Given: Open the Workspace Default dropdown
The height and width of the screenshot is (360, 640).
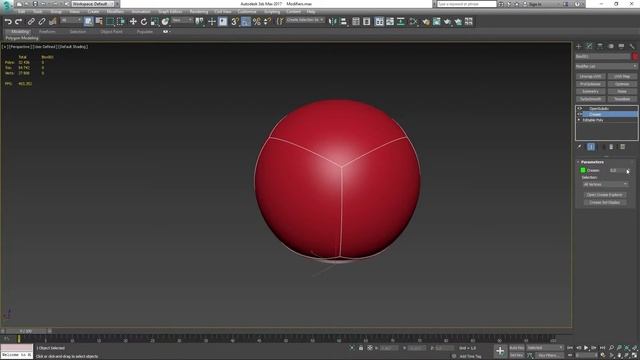Looking at the screenshot, I should 93,4.
